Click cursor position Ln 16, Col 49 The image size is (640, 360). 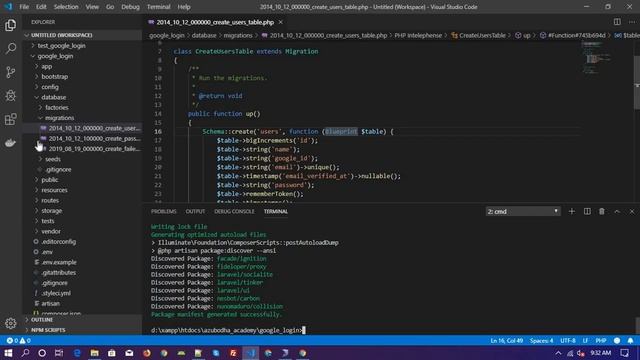click(507, 340)
